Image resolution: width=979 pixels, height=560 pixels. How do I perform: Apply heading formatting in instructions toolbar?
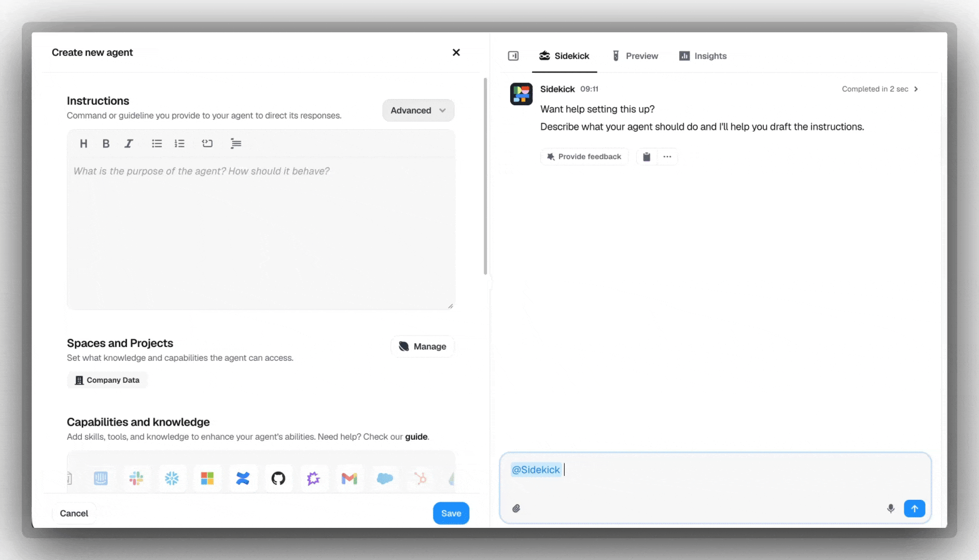83,144
